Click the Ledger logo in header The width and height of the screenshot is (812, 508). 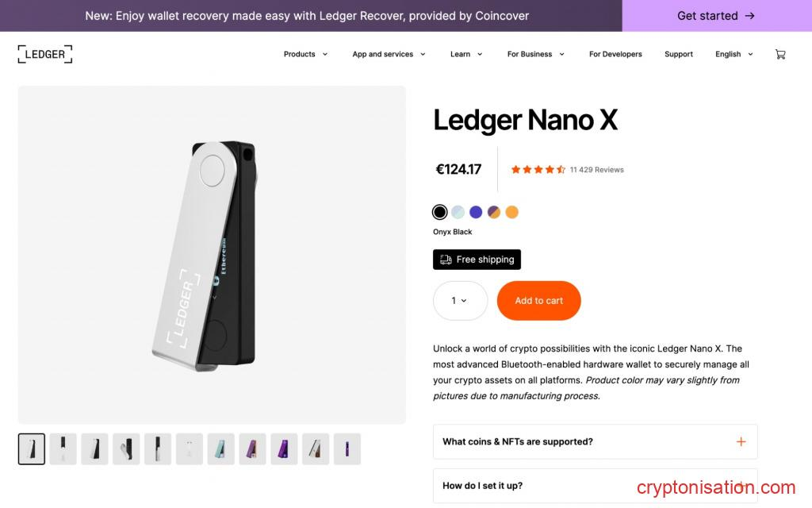(x=45, y=54)
